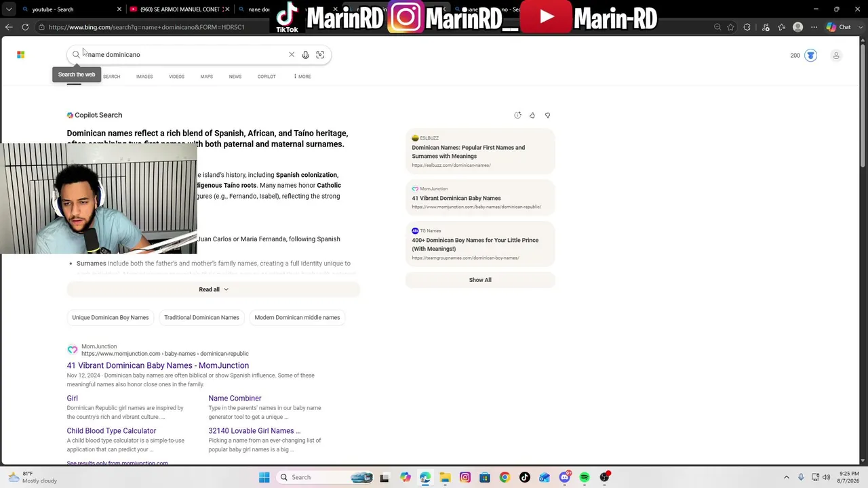This screenshot has height=488, width=868.
Task: Open '41 Vibrant Dominican Baby Names' source card
Action: 480,198
